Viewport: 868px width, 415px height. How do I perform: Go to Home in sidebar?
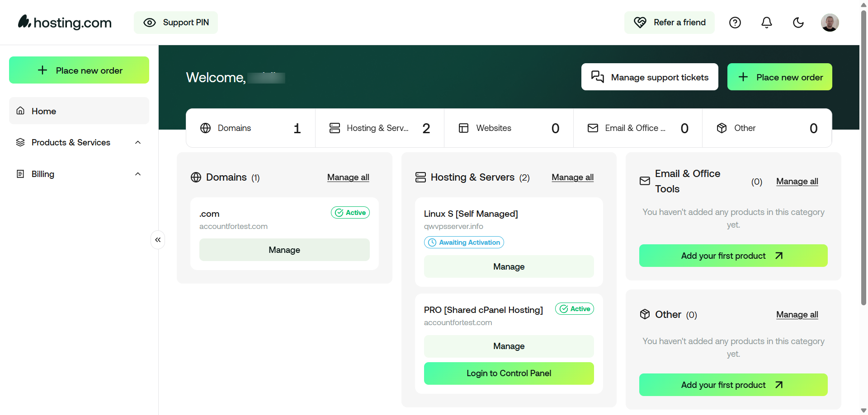79,111
